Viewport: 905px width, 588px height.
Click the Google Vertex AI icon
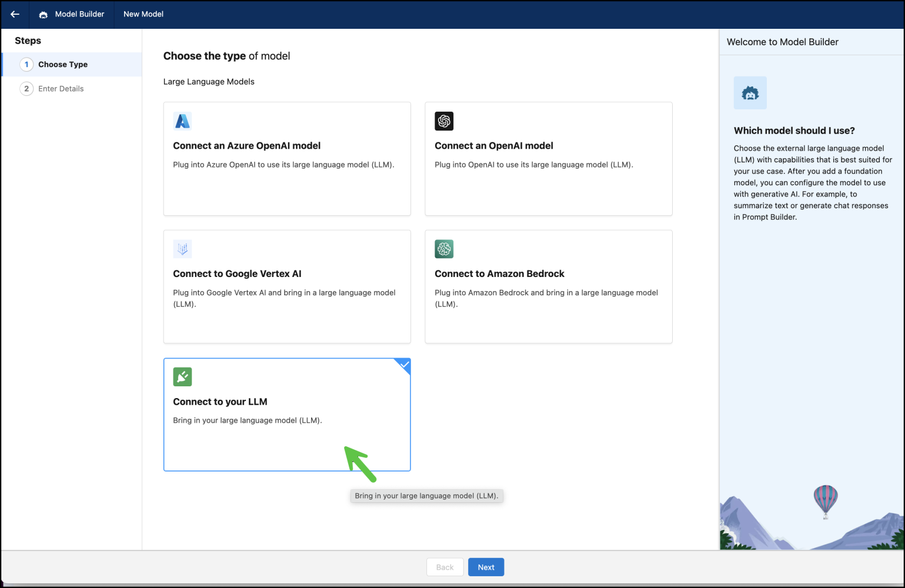[x=182, y=249]
